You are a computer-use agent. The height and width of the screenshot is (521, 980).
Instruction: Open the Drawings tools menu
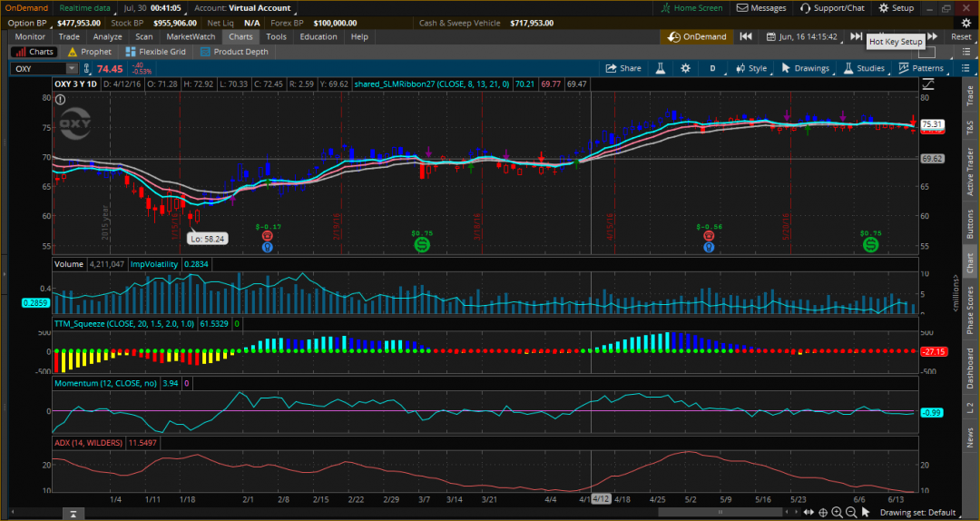(x=805, y=68)
